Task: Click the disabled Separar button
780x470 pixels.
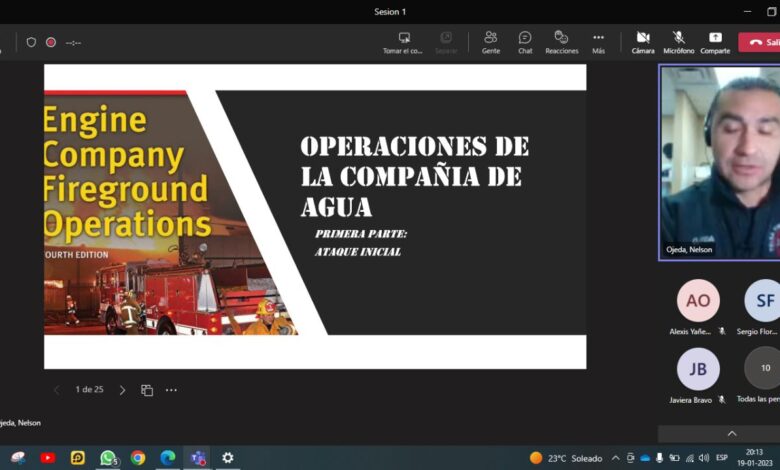Action: click(446, 42)
